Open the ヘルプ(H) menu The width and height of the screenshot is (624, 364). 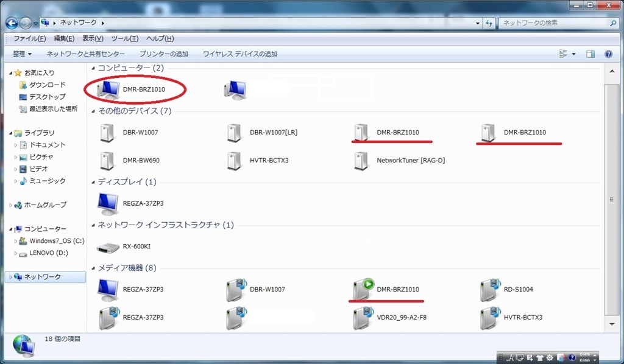160,38
